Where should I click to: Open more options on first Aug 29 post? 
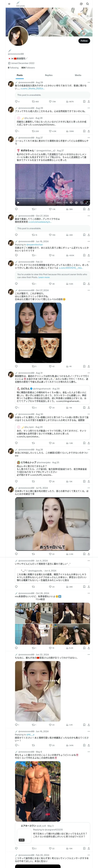click(89, 82)
